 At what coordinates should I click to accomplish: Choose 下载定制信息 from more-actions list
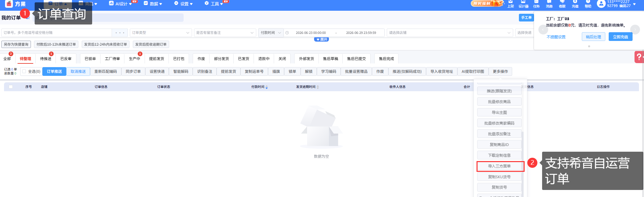coord(499,155)
